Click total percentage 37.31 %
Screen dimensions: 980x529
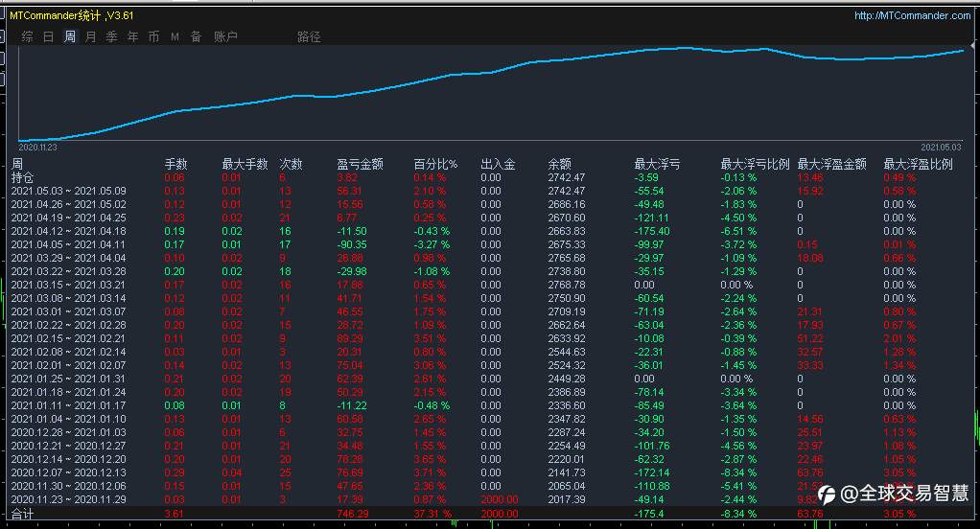(432, 514)
